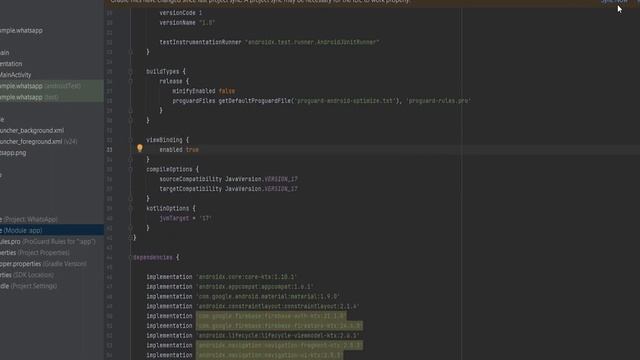Collapse the kotlinOptions block fold marker
640x360 pixels.
tap(131, 209)
